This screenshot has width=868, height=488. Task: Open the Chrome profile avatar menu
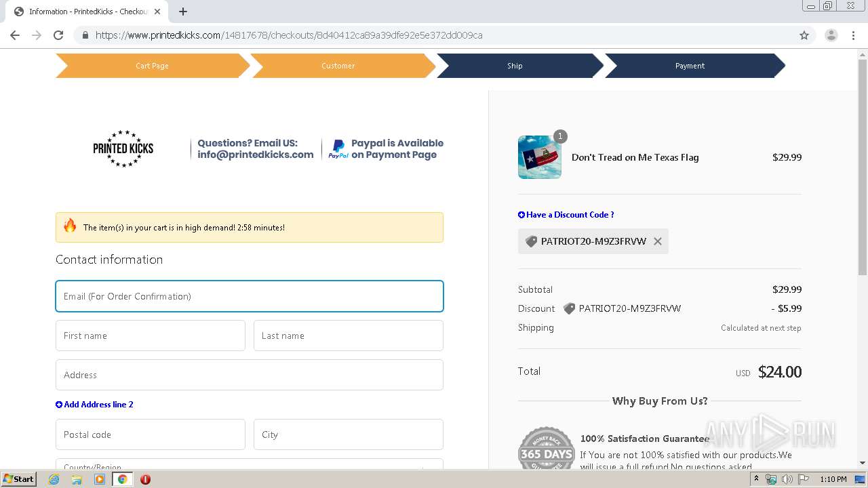click(831, 35)
